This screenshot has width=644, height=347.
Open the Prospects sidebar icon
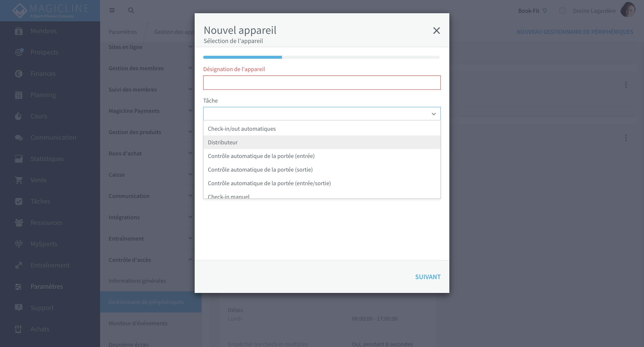click(19, 52)
